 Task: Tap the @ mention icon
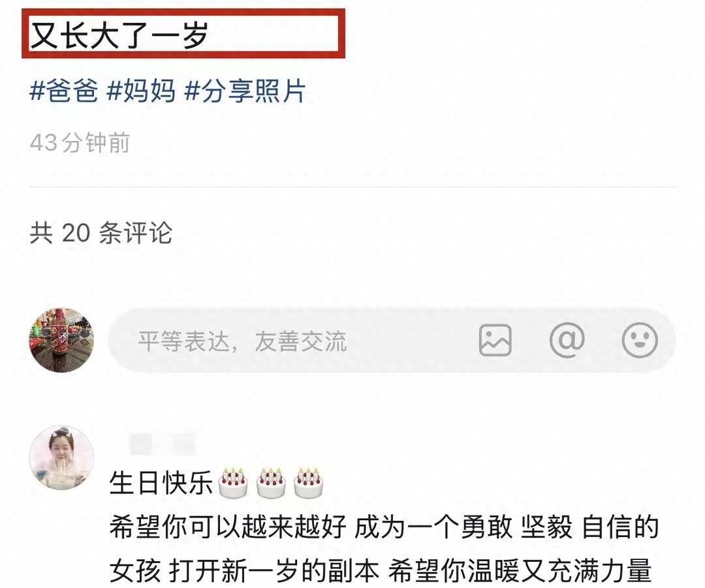pyautogui.click(x=567, y=340)
